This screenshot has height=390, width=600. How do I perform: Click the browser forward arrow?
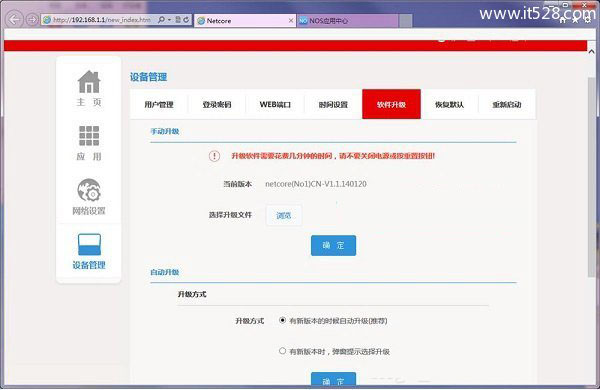pyautogui.click(x=32, y=20)
